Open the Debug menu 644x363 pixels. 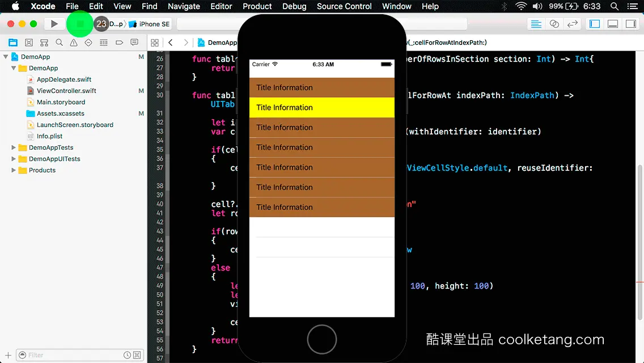tap(294, 6)
